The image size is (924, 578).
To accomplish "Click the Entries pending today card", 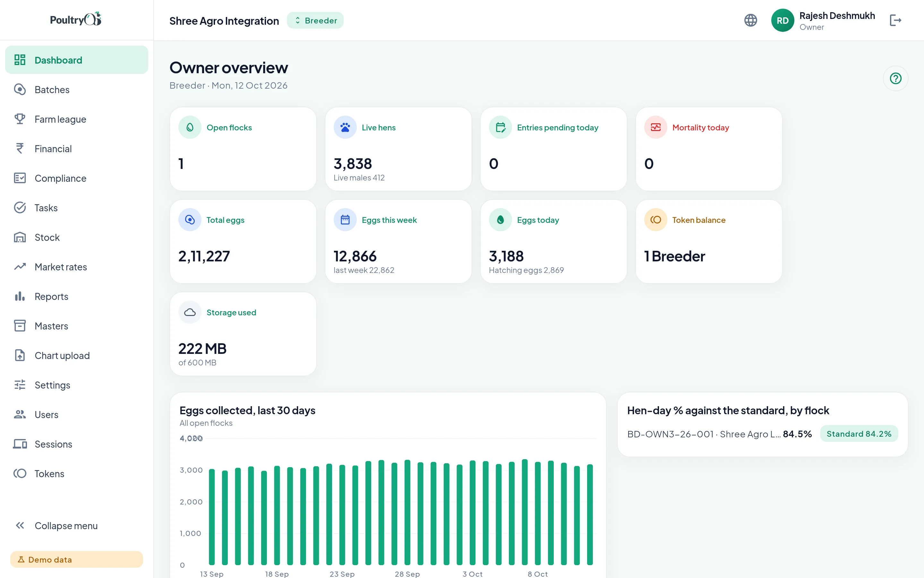I will 553,149.
